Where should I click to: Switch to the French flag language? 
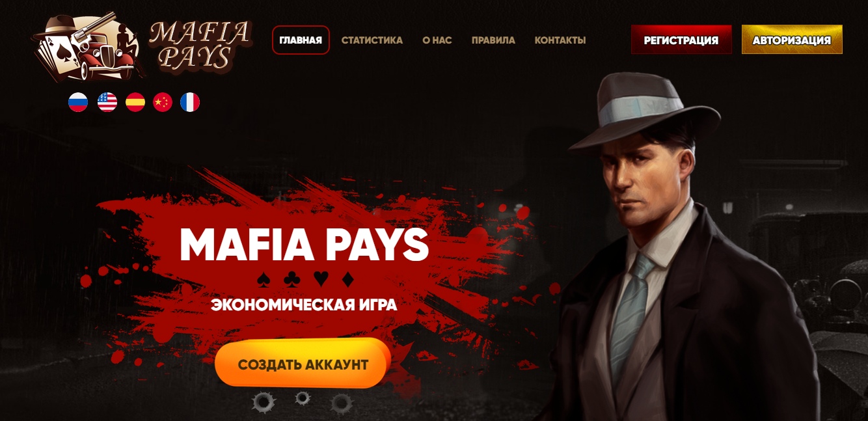click(x=190, y=102)
